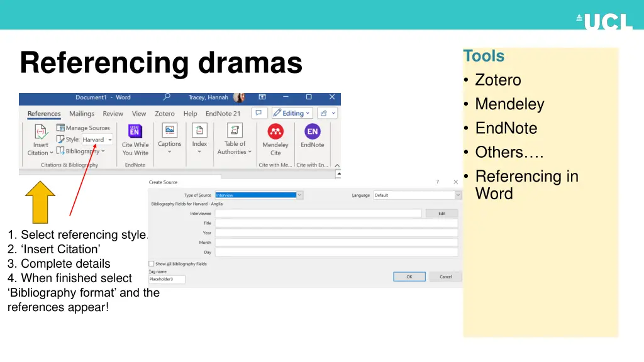Click OK in Create Source
This screenshot has width=644, height=362.
[x=409, y=277]
